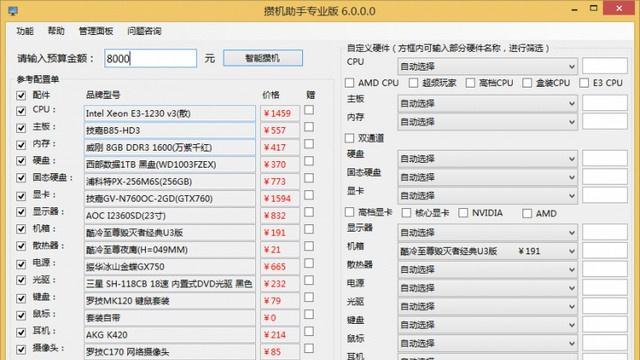
Task: Open the 功能 menu
Action: pos(25,31)
